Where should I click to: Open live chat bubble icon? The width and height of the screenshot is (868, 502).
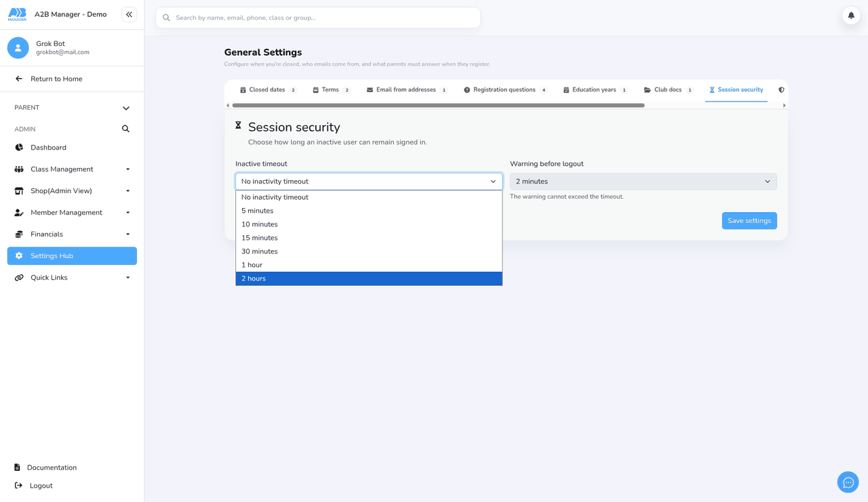point(848,482)
